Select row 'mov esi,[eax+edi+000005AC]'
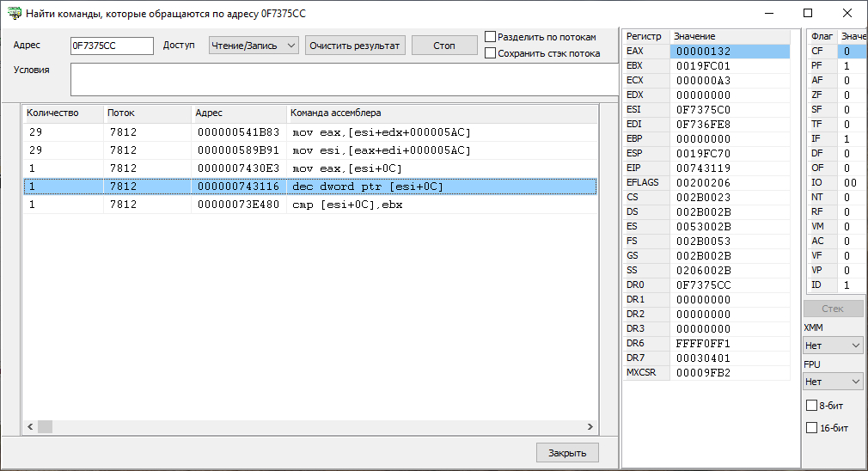868x471 pixels. (310, 150)
